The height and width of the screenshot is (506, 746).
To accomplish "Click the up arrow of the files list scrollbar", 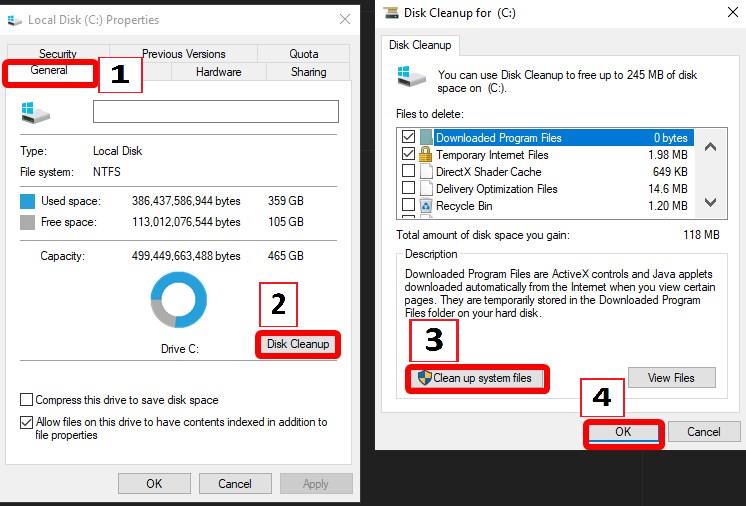I will tap(710, 147).
